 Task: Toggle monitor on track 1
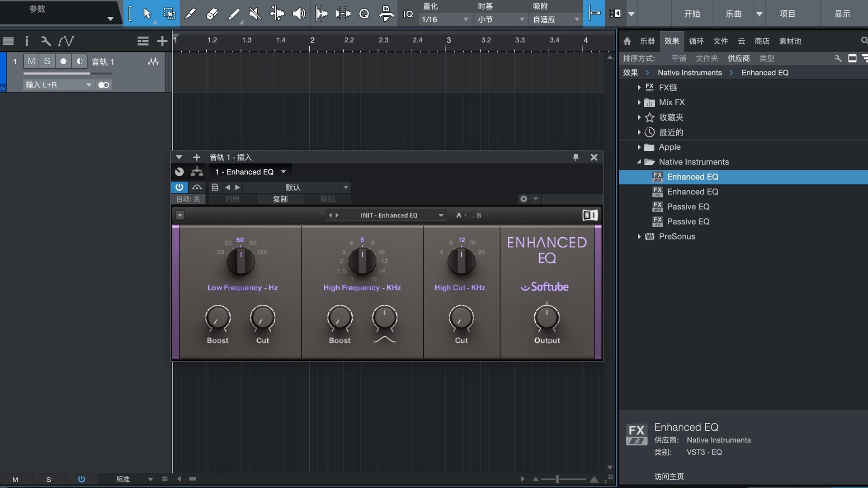80,61
